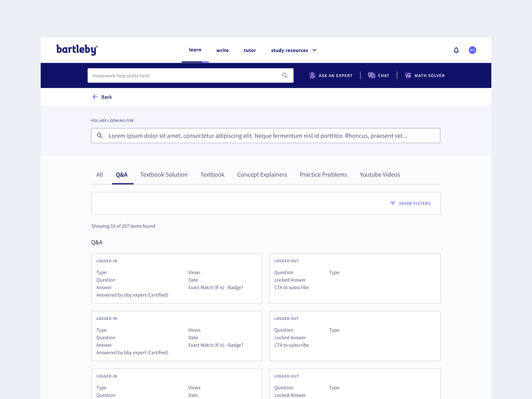This screenshot has width=532, height=399.
Task: Switch to the All tab
Action: [x=100, y=175]
